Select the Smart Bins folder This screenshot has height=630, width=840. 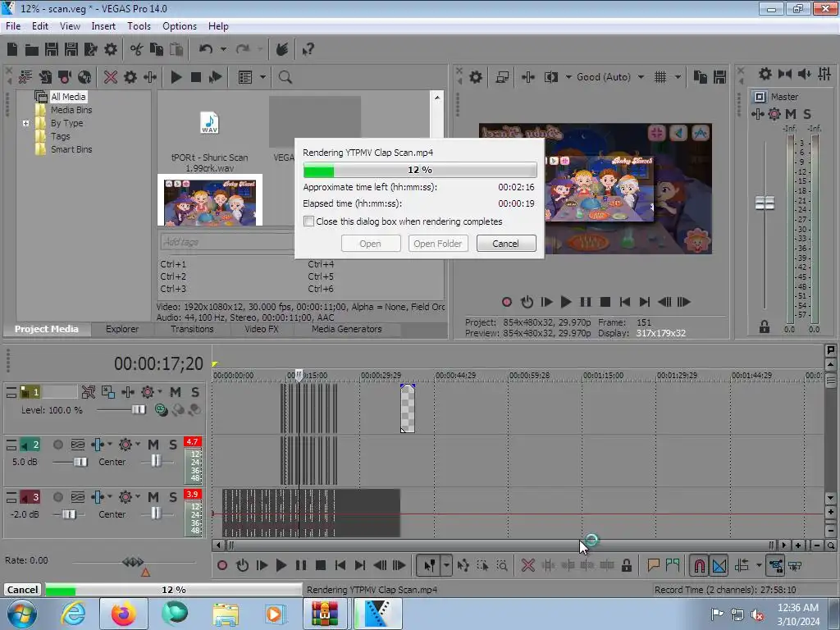(71, 149)
